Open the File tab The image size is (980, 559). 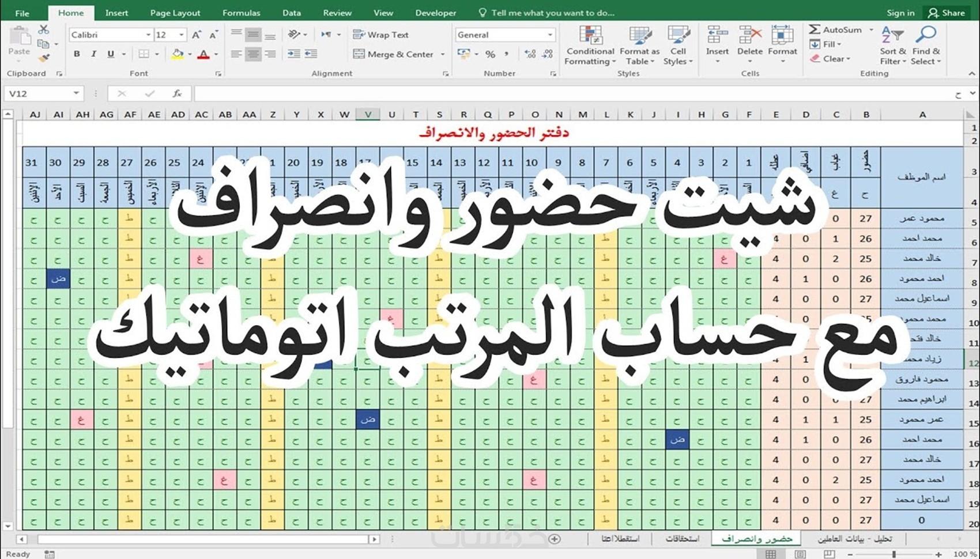pos(22,13)
